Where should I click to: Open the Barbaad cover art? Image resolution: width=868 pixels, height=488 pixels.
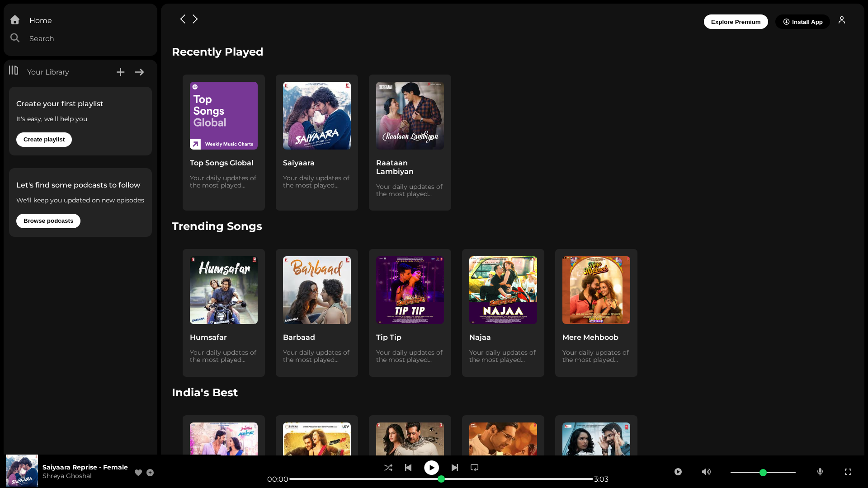(317, 290)
